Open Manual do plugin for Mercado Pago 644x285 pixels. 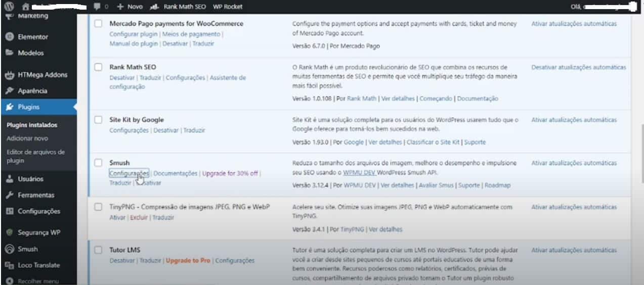click(134, 44)
